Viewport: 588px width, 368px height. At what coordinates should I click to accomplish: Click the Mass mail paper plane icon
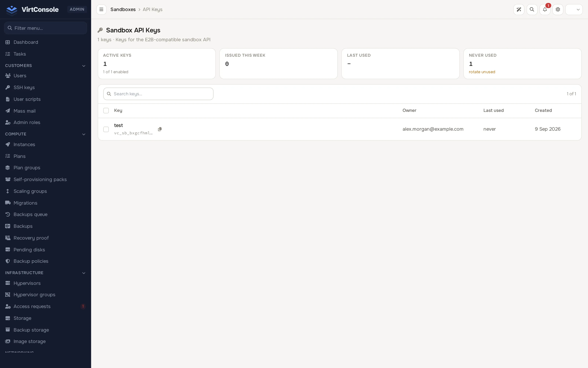(8, 111)
